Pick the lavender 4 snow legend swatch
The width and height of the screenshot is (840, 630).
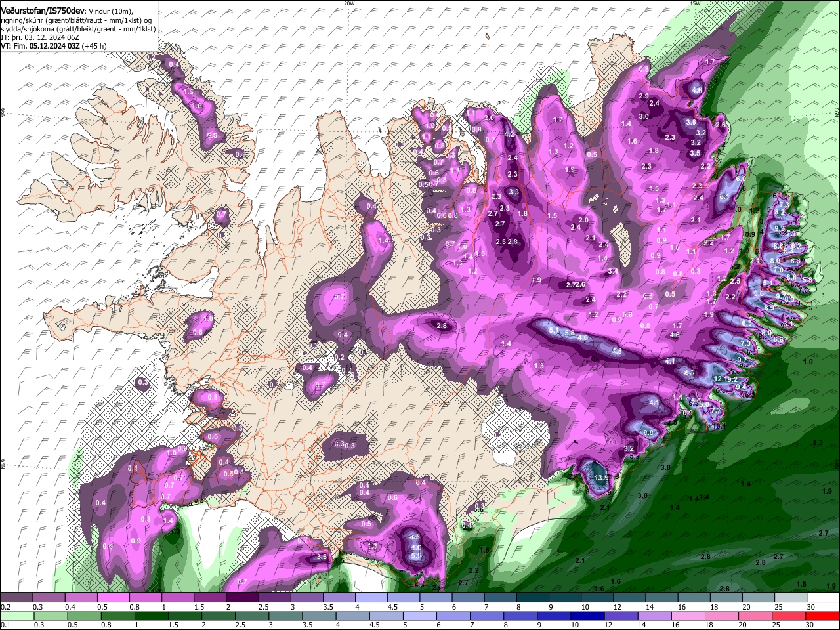tap(371, 598)
